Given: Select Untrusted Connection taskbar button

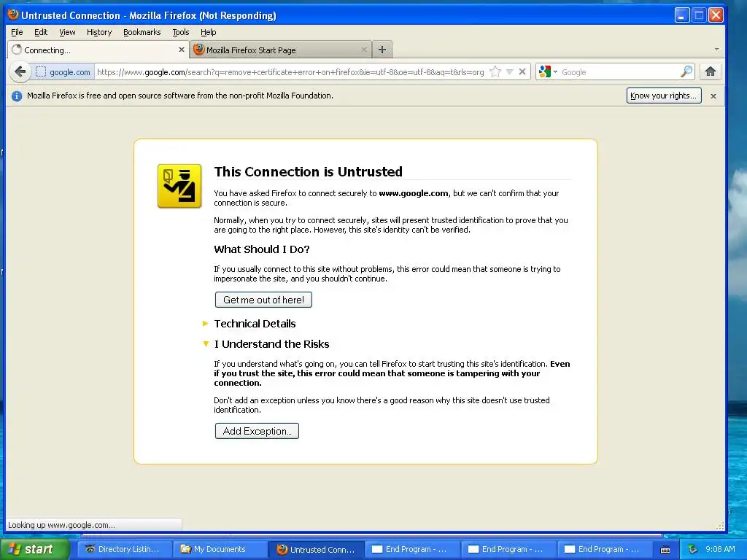Looking at the screenshot, I should pyautogui.click(x=316, y=549).
